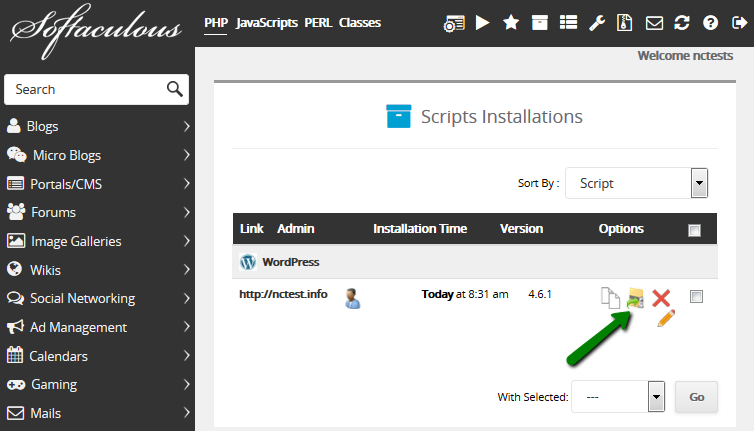Check the select-all checkbox in table header

[695, 230]
